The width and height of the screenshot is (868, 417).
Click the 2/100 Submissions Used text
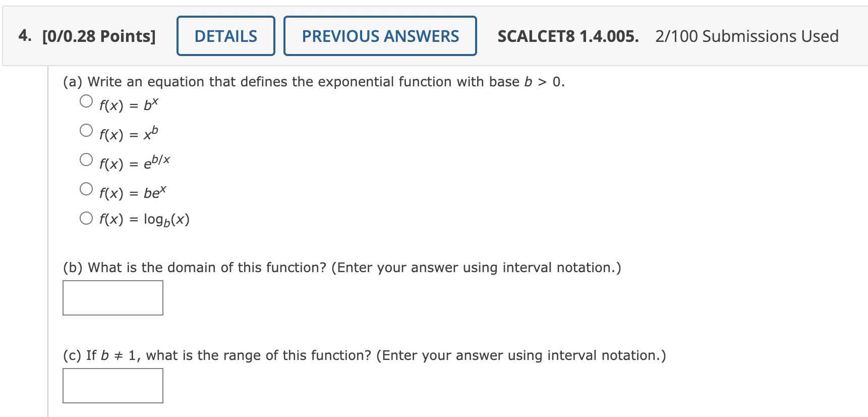745,35
